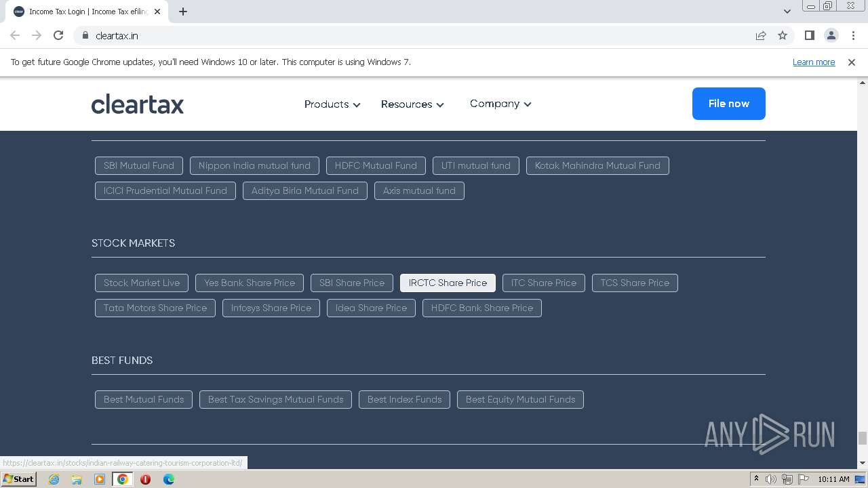Open Learn more link in update bar
This screenshot has width=868, height=488.
814,62
